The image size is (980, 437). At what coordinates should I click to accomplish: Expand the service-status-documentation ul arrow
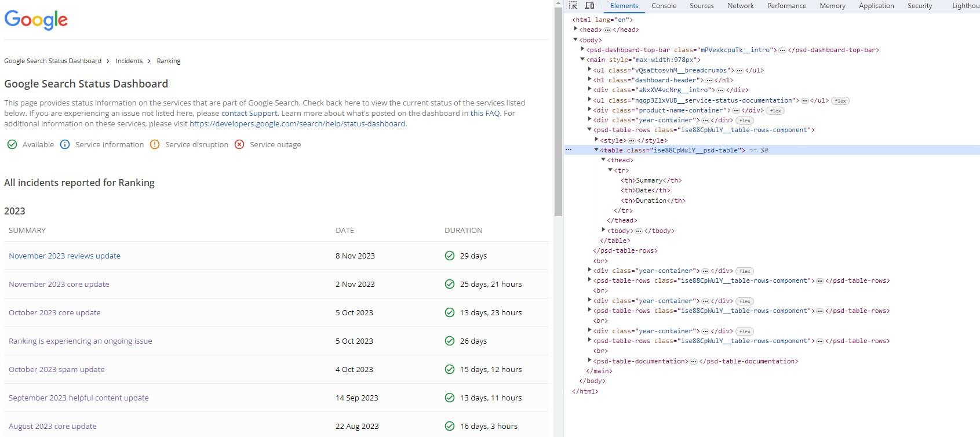[589, 100]
